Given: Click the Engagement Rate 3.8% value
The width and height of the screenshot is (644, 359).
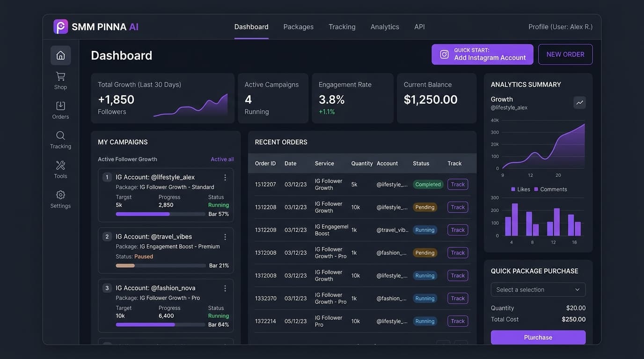Looking at the screenshot, I should pyautogui.click(x=332, y=100).
